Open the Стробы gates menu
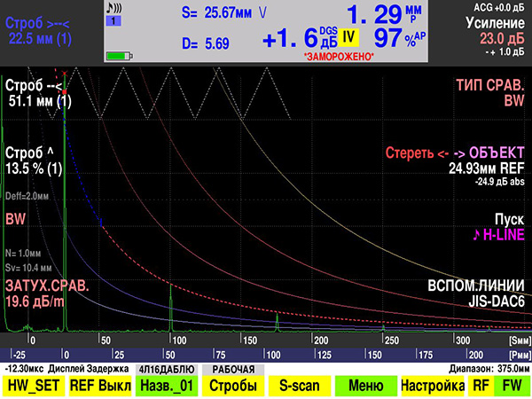The width and height of the screenshot is (532, 399). pyautogui.click(x=232, y=386)
